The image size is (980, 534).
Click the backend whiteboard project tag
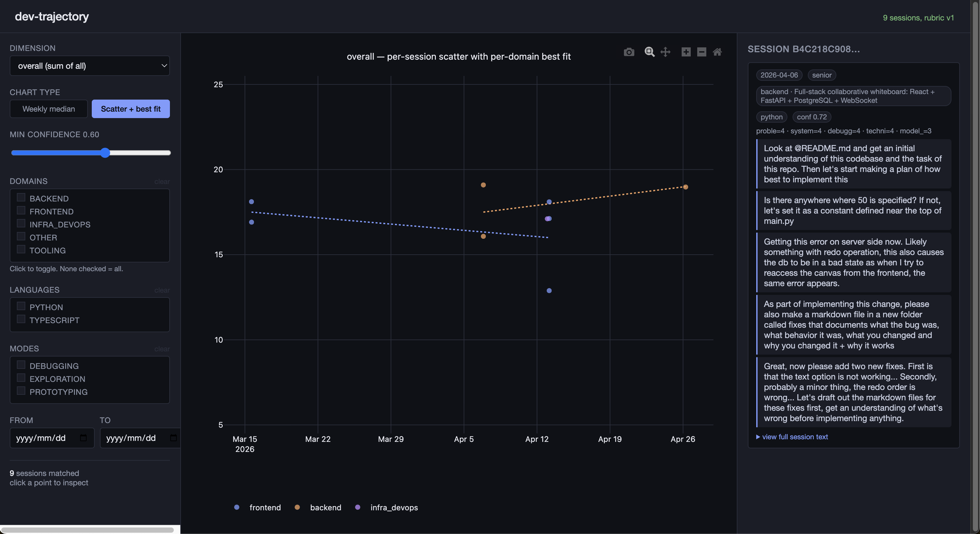coord(854,96)
